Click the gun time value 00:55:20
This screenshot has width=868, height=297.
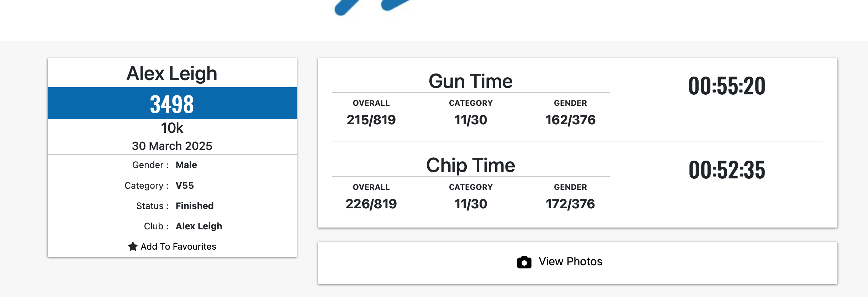[727, 86]
